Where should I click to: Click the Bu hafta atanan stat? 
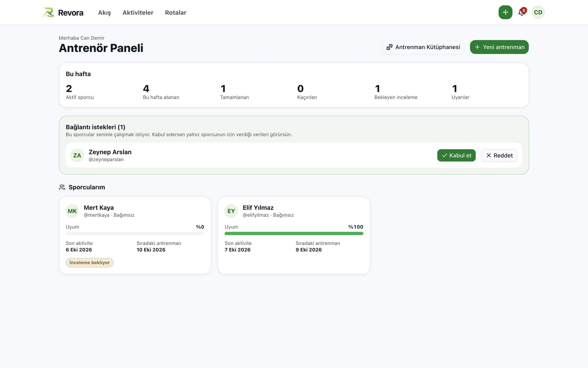(161, 92)
